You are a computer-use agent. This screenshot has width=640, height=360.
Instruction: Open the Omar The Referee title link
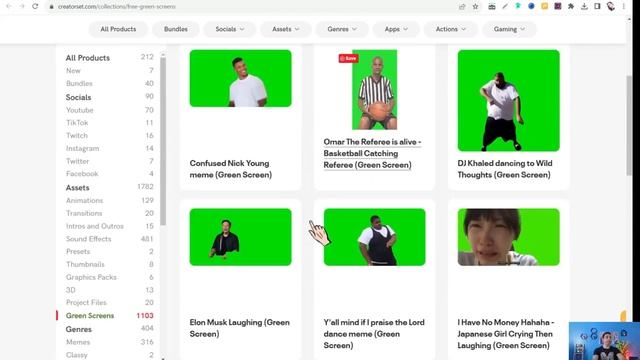(372, 153)
